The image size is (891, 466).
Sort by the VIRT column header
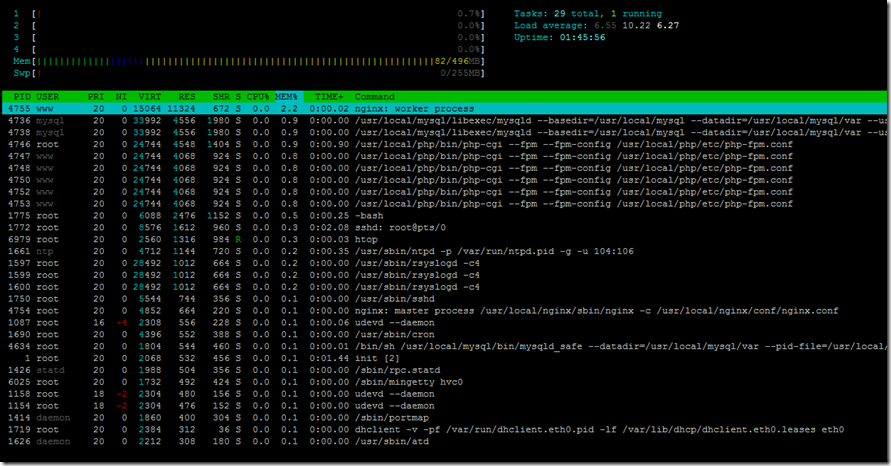150,97
